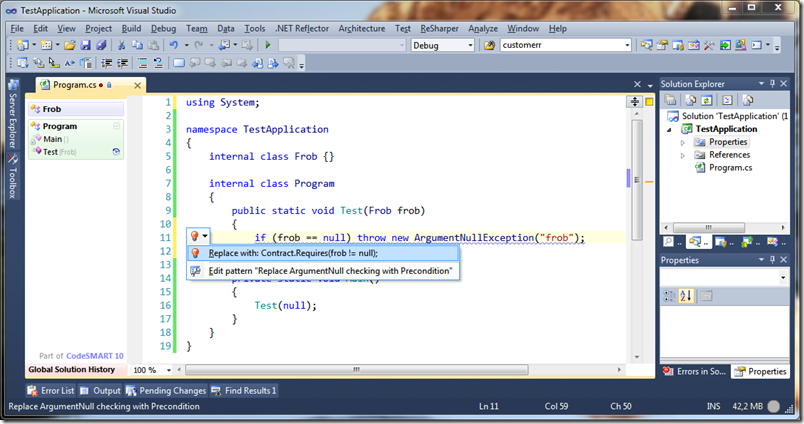Click Show All Files icon in Solution Explorer

click(x=691, y=100)
